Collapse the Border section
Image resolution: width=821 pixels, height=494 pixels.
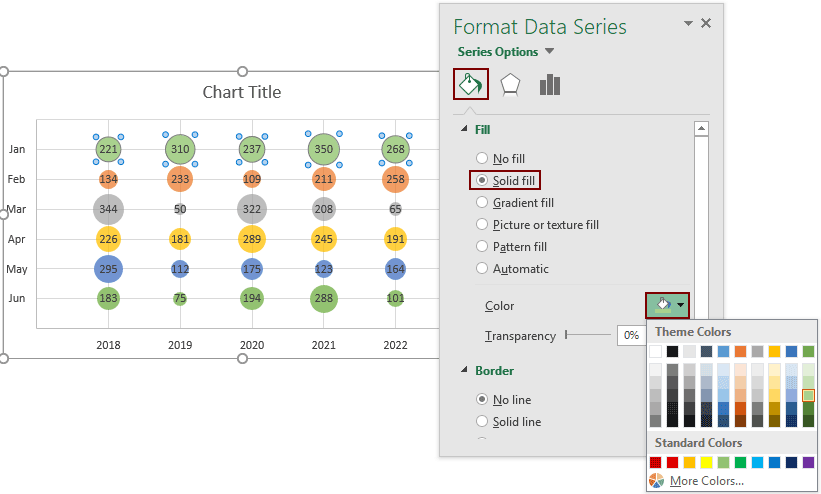click(464, 370)
